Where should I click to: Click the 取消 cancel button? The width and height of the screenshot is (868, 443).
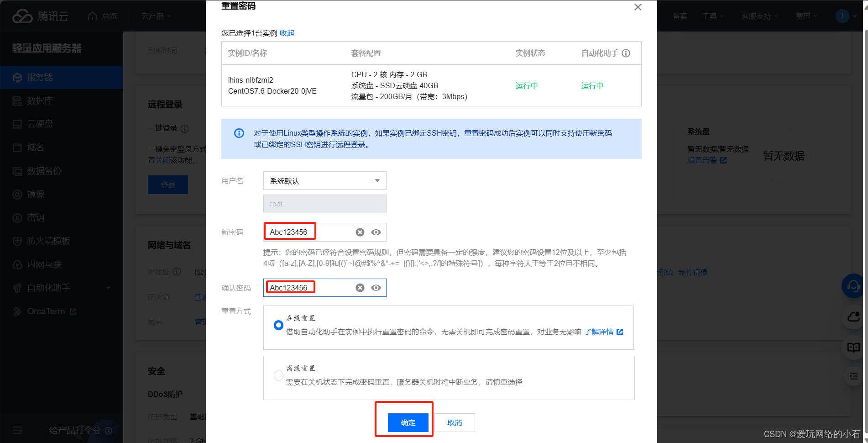click(x=455, y=422)
